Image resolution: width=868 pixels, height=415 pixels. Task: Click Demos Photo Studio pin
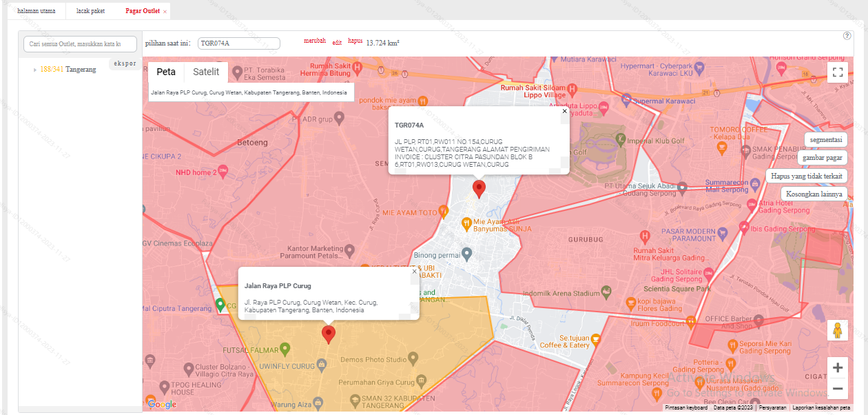tap(413, 358)
